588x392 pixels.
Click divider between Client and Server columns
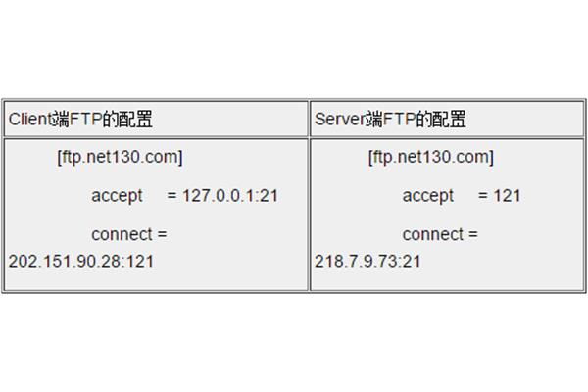tap(309, 196)
